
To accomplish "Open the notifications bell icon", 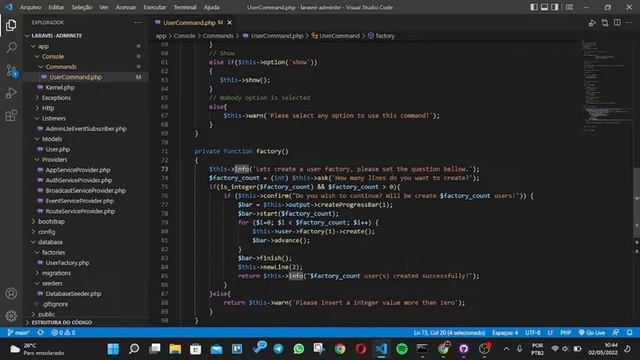I will (630, 333).
